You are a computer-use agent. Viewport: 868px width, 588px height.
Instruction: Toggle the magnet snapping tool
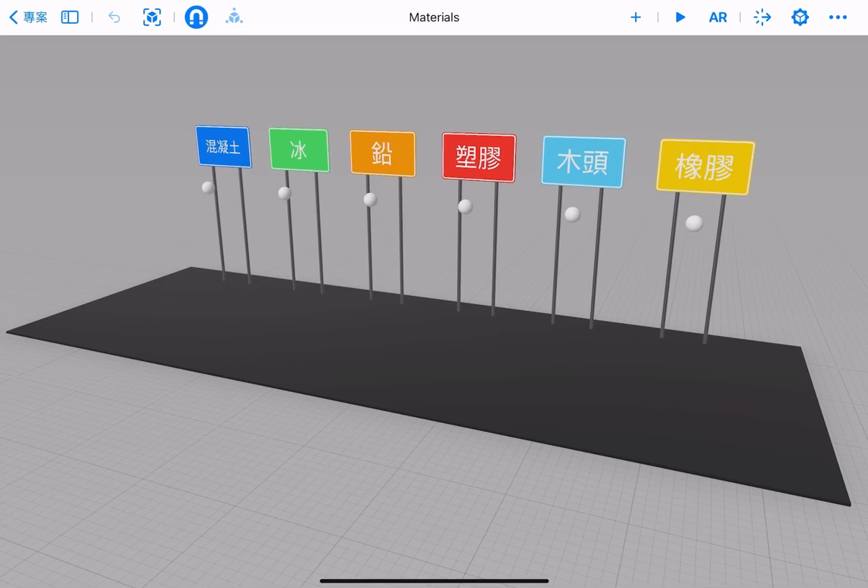196,17
